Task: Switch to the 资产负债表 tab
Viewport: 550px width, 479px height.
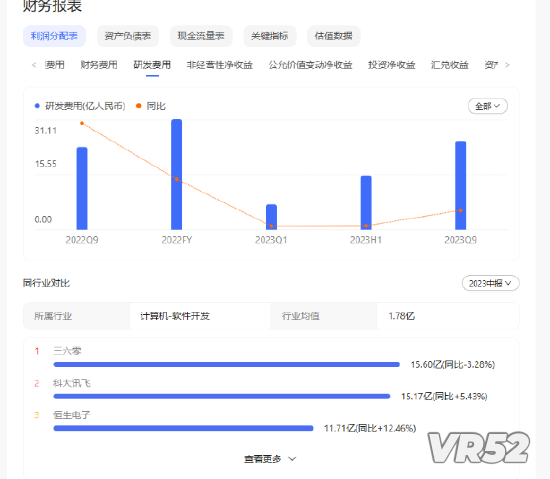Action: click(x=128, y=36)
